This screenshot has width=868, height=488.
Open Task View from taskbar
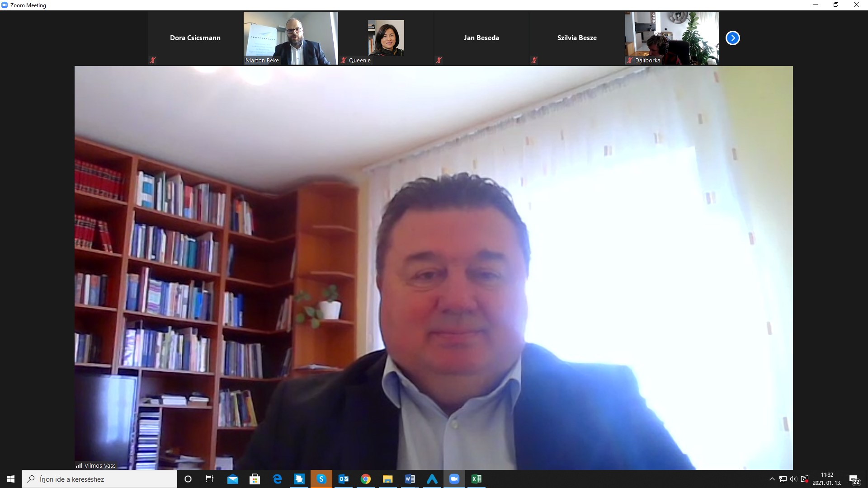(x=210, y=479)
